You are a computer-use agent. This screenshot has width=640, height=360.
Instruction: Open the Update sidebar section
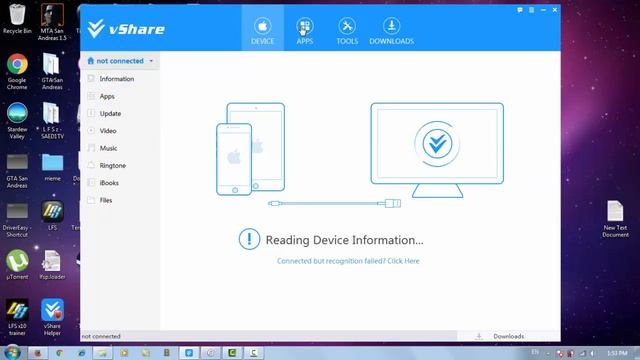[110, 113]
